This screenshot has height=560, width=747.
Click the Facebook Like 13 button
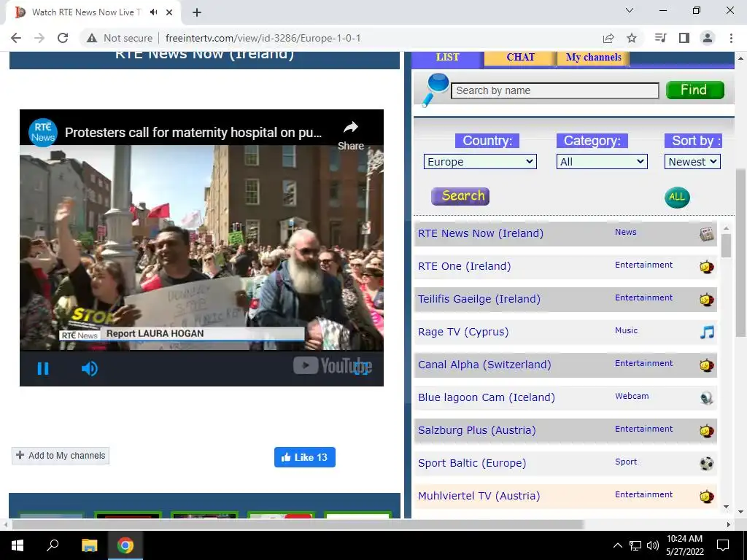pos(305,457)
